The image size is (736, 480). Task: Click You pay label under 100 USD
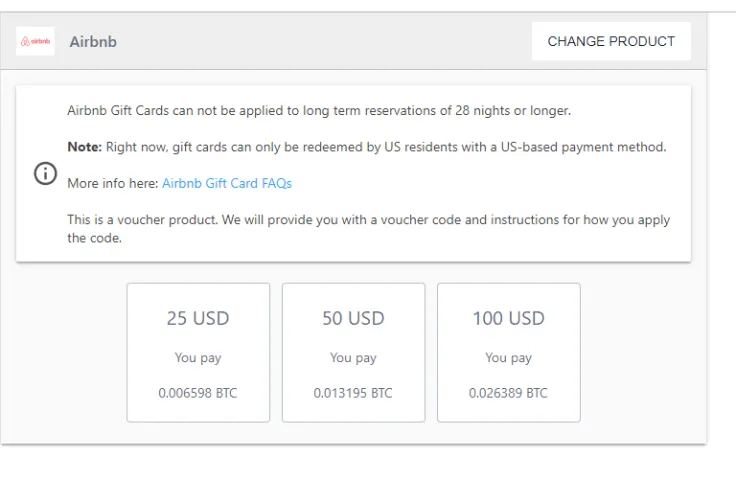point(508,357)
